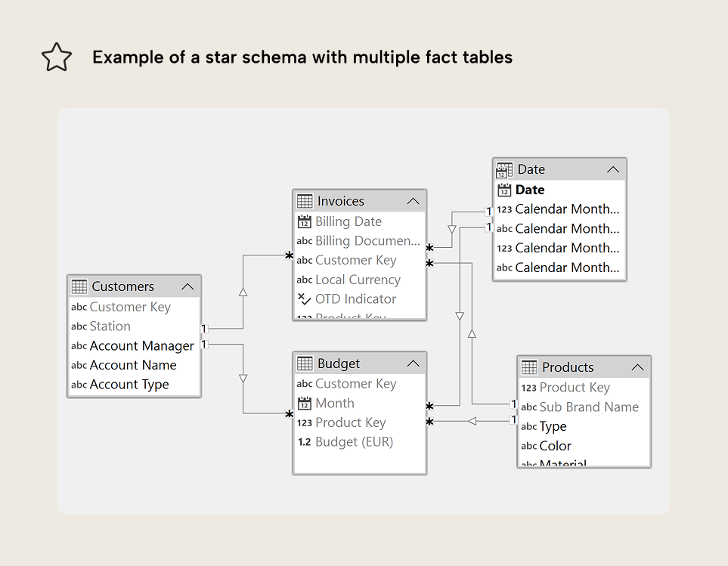Viewport: 728px width, 566px height.
Task: Click the calendar icon beside Month in Budget
Action: 305,403
